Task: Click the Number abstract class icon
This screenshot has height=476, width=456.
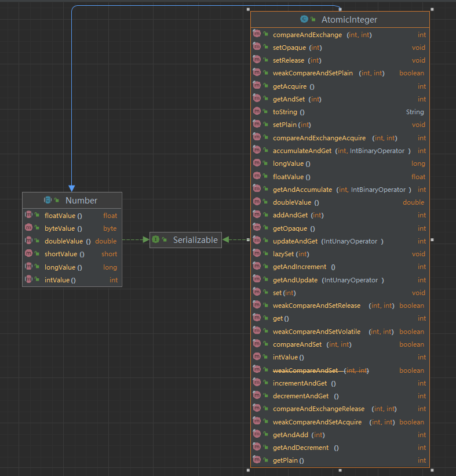Action: (48, 201)
